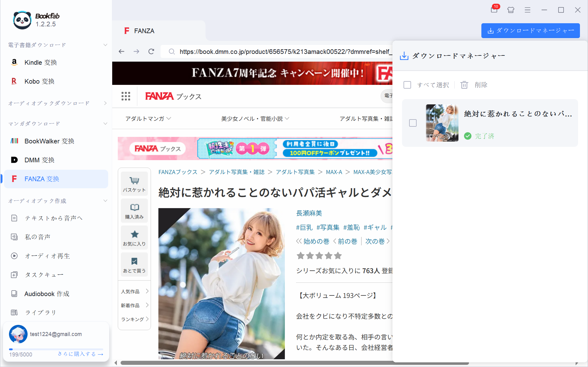This screenshot has width=588, height=367.
Task: Select the Kindle 変換 tool
Action: coord(40,62)
